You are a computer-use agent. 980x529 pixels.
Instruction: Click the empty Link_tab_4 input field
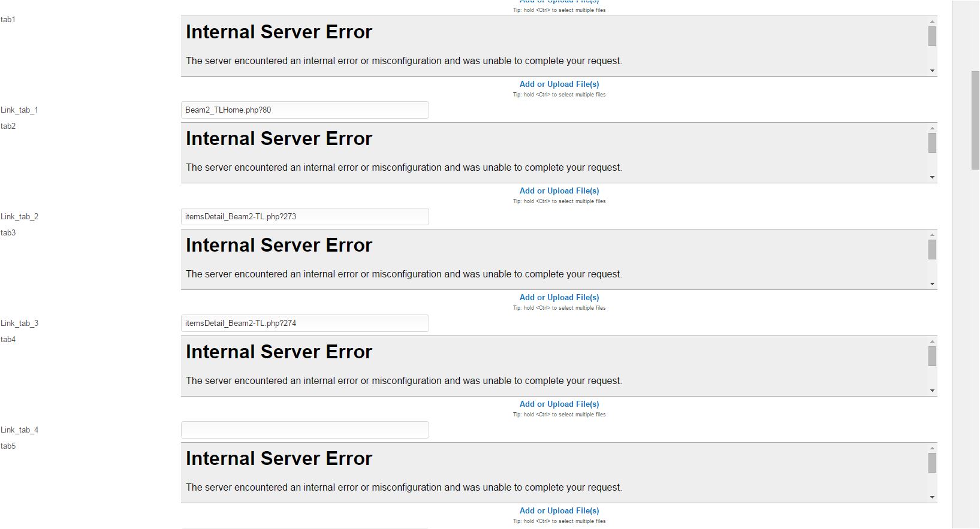tap(304, 430)
